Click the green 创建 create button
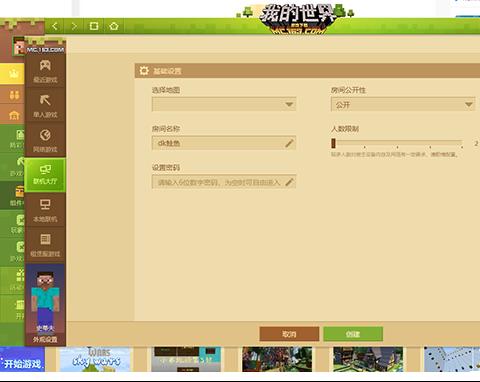The width and height of the screenshot is (480, 382). pyautogui.click(x=353, y=334)
